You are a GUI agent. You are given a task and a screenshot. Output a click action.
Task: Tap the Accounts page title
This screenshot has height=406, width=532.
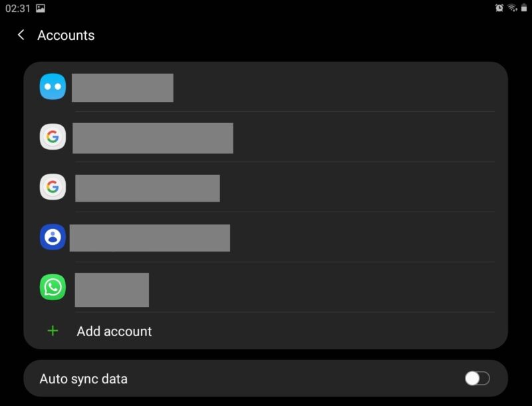pos(66,35)
